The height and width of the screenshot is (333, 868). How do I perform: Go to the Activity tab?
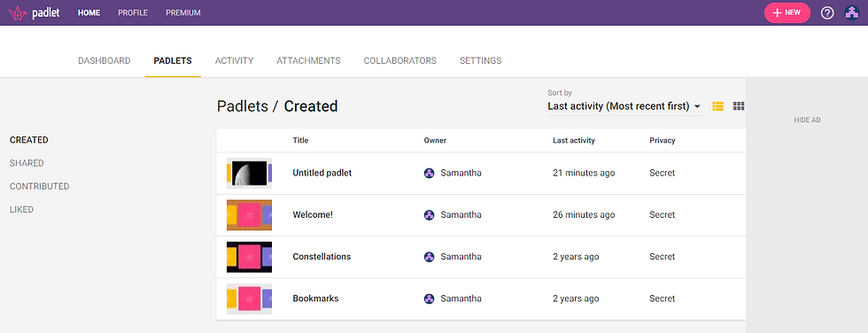[x=234, y=61]
